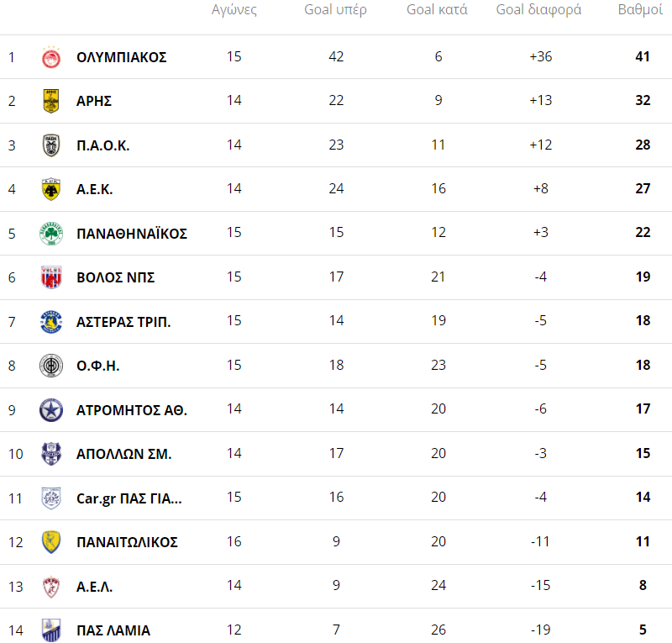Screen dimensions: 672x643
Task: Click the green Panathinaikos shamrock logo
Action: [x=51, y=234]
